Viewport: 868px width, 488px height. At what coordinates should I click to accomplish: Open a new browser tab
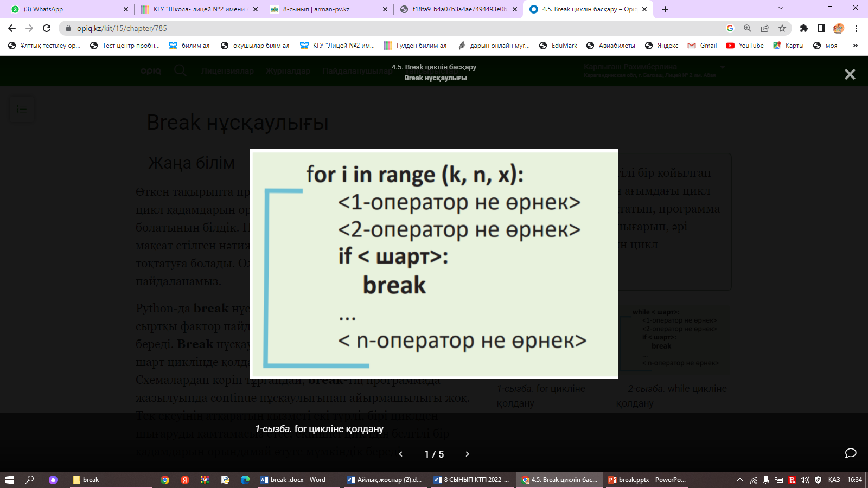coord(665,9)
